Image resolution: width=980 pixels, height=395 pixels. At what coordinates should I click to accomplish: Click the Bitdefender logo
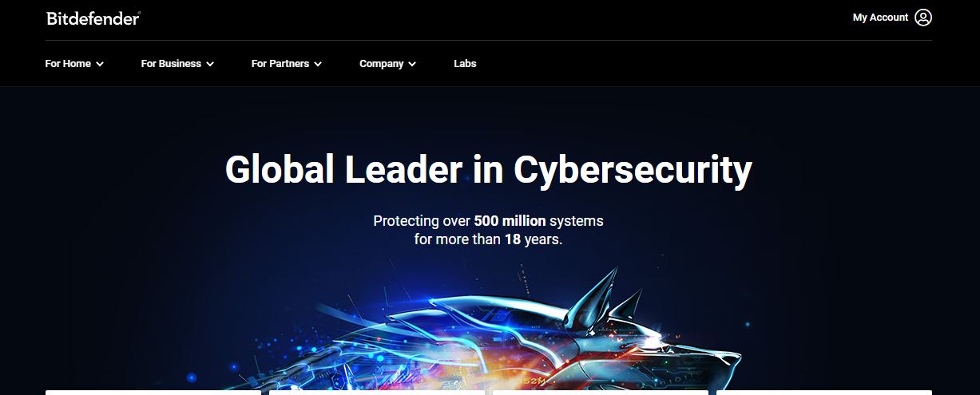pyautogui.click(x=93, y=18)
